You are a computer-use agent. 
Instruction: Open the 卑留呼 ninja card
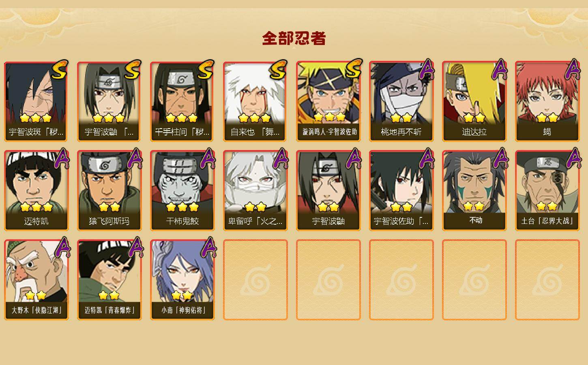point(255,191)
